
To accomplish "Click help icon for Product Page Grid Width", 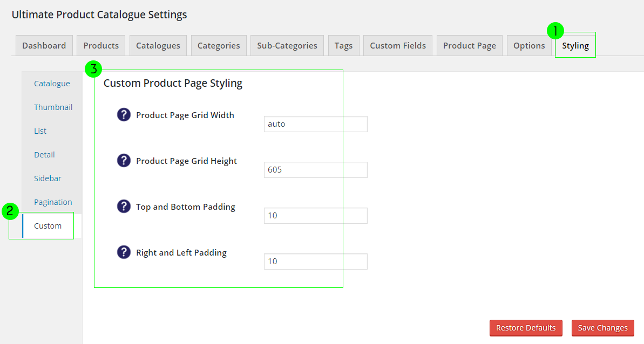I will point(124,115).
